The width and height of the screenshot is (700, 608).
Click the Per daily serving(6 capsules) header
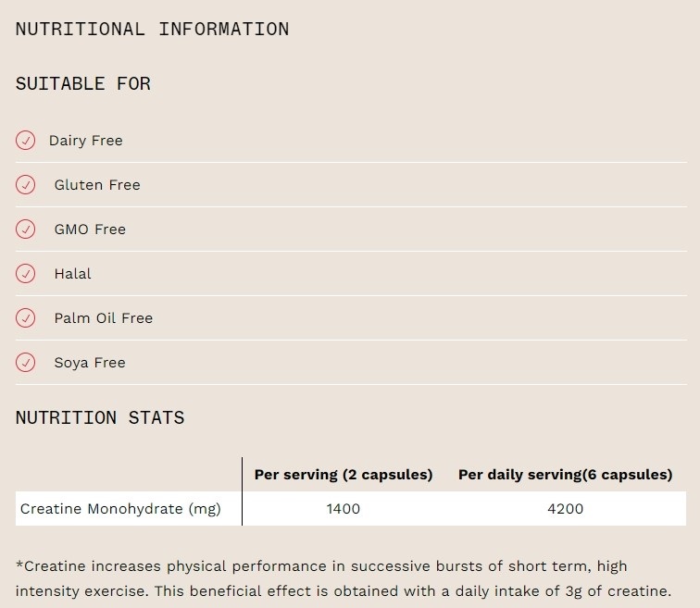pyautogui.click(x=565, y=475)
